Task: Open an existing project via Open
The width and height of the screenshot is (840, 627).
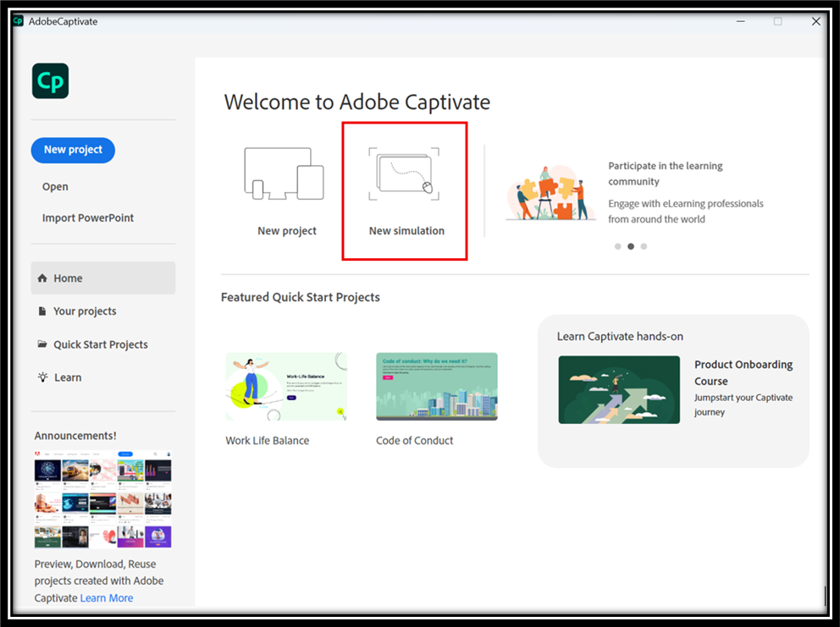Action: 55,187
